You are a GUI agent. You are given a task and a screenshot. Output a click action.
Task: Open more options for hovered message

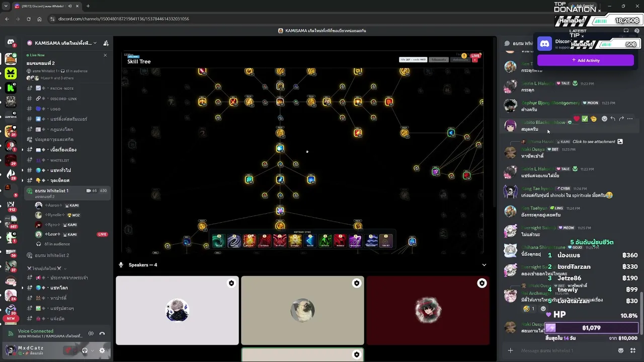click(x=630, y=119)
